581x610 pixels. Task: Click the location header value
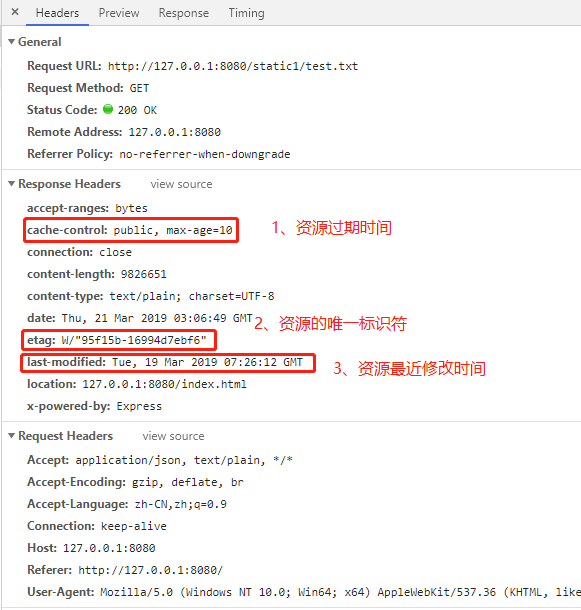click(164, 384)
